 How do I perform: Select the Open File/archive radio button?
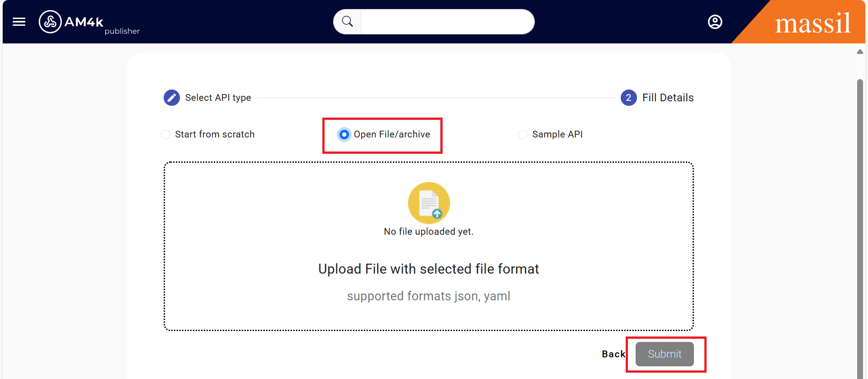pyautogui.click(x=344, y=135)
